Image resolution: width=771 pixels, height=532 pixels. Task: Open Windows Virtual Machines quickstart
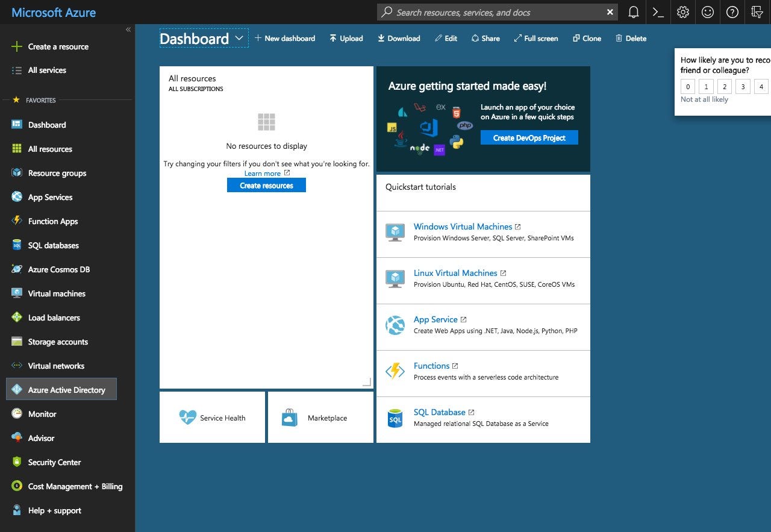coord(463,227)
